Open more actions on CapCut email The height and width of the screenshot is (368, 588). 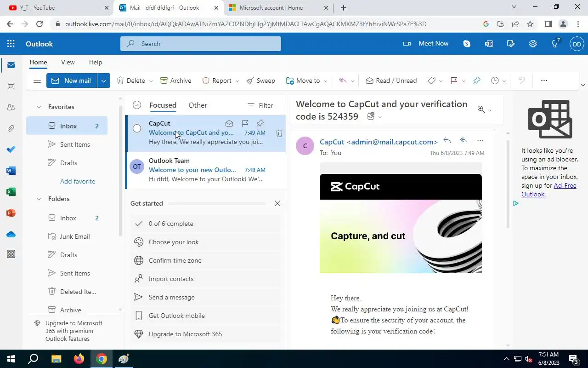pyautogui.click(x=481, y=140)
